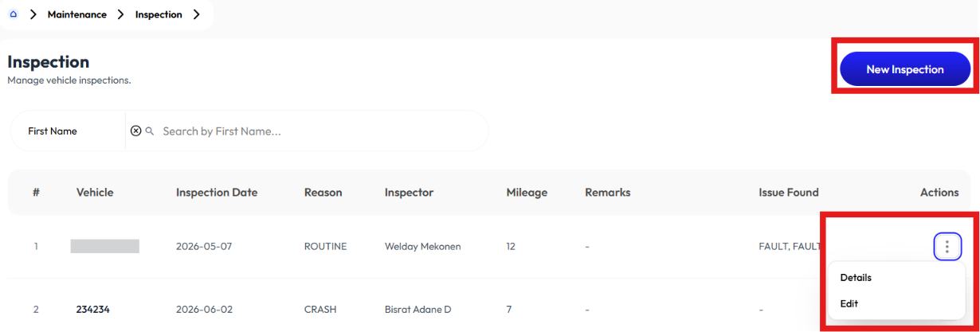Open the three-dot actions menu icon
980x332 pixels.
click(947, 247)
